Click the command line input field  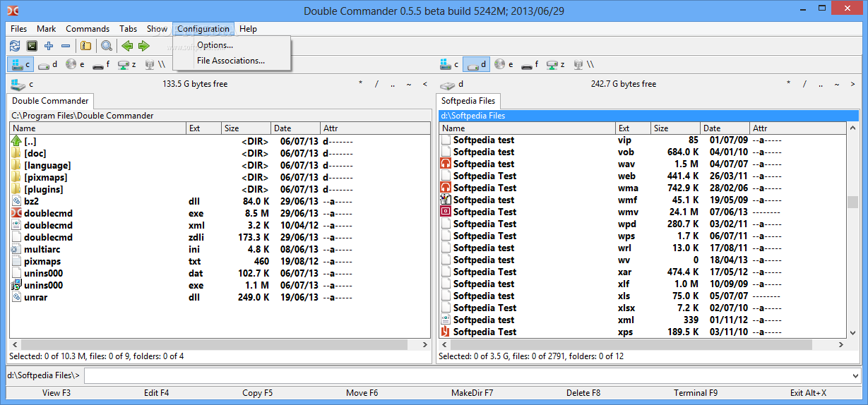467,375
